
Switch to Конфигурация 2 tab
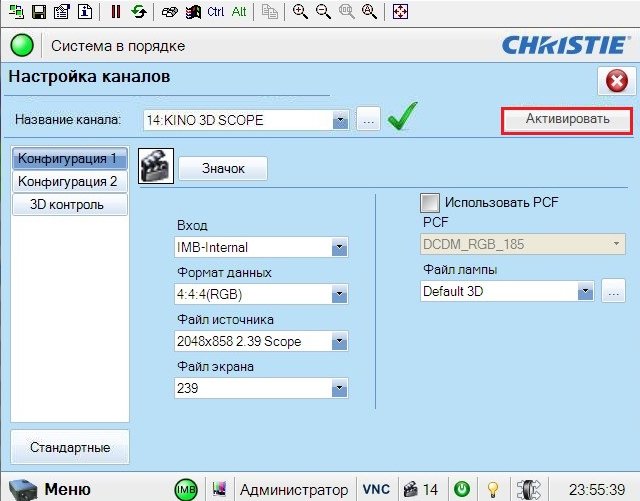click(70, 181)
